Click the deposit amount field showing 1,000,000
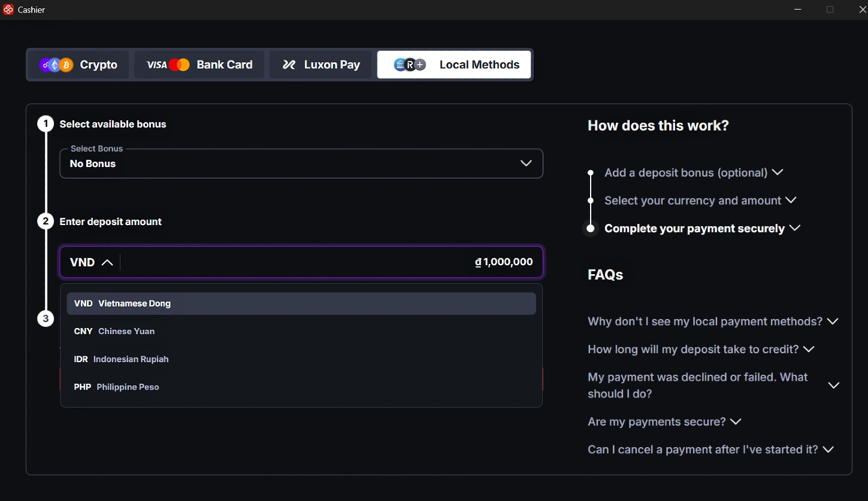The width and height of the screenshot is (868, 501). click(331, 262)
